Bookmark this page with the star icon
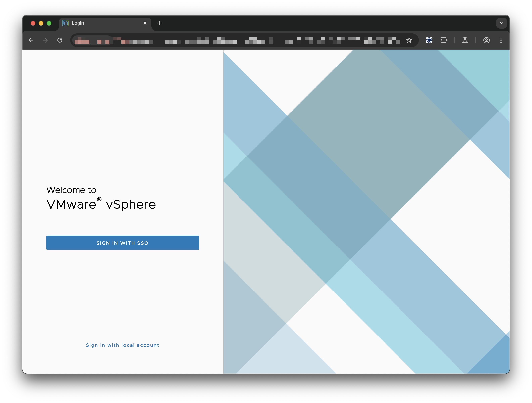 click(x=409, y=40)
